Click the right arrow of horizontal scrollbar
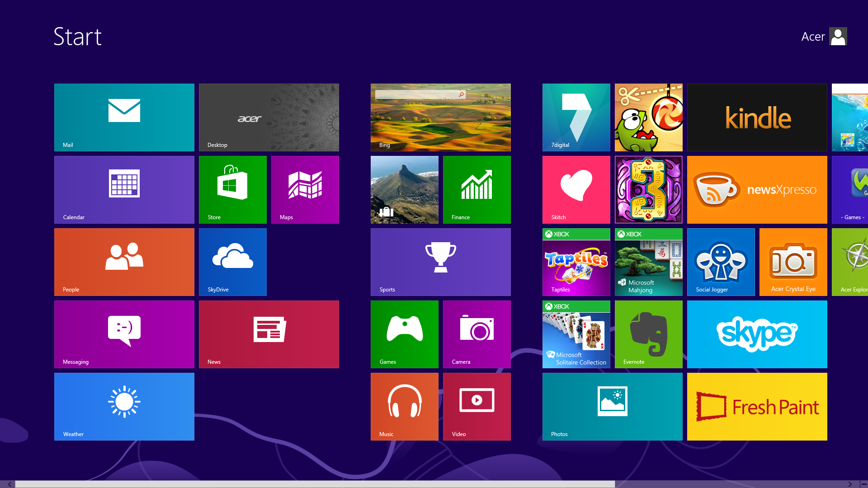This screenshot has width=868, height=488. (850, 484)
